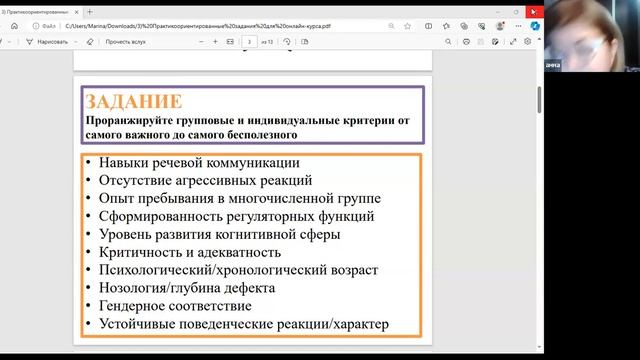Click the Save as pencil icon
The width and height of the screenshot is (640, 360).
(x=495, y=42)
